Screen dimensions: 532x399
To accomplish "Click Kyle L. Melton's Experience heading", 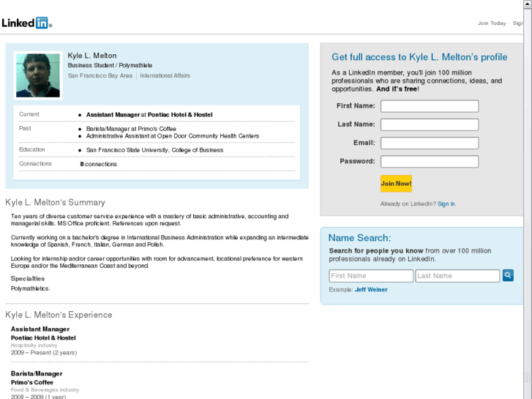I will tap(59, 315).
